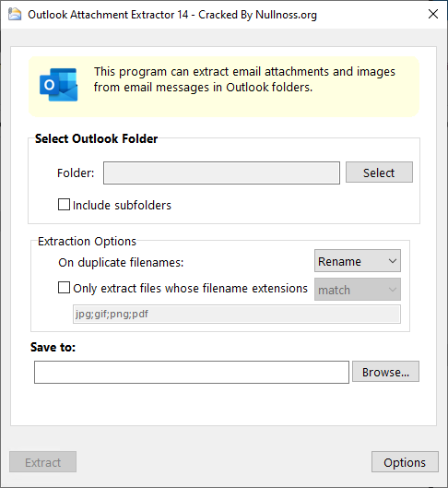Click the 'Only extract files whose filename extensions' label

190,288
